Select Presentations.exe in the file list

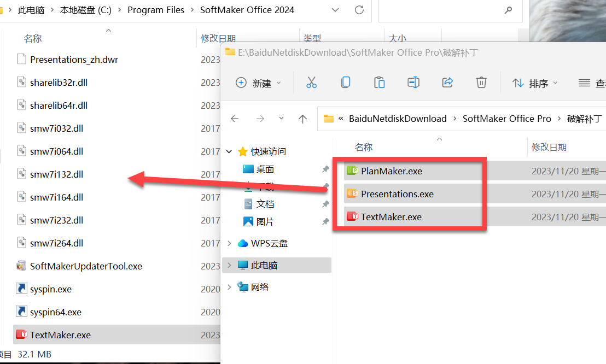(397, 194)
